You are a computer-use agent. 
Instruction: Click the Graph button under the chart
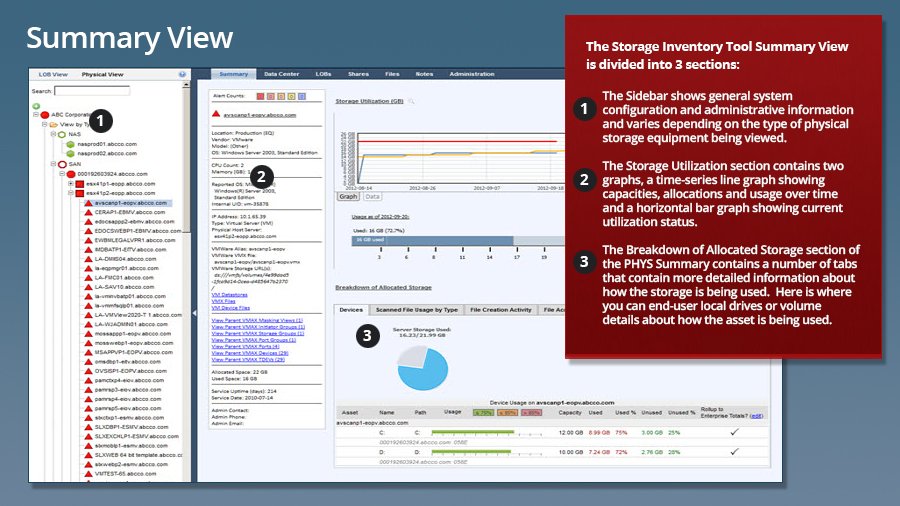[348, 196]
